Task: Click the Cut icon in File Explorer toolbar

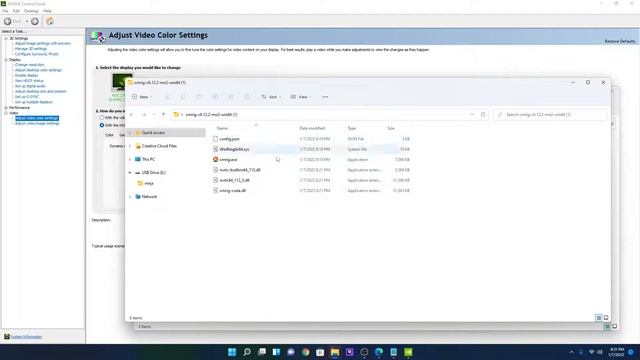Action: pyautogui.click(x=167, y=97)
